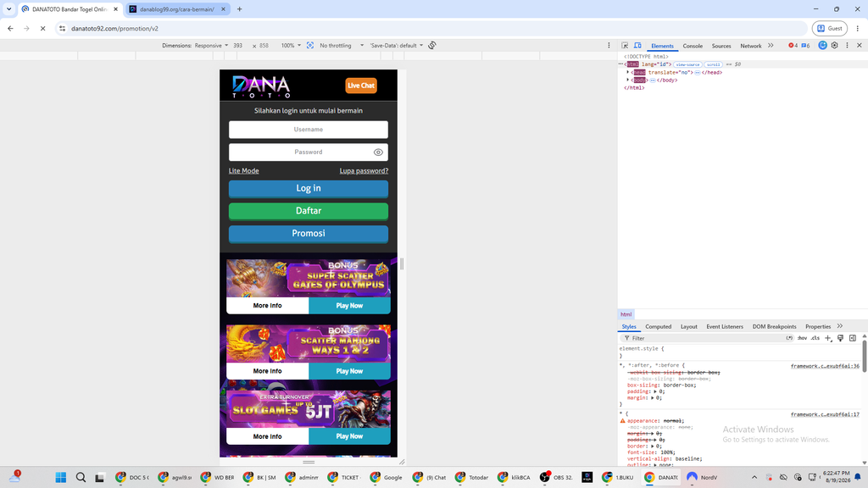Image resolution: width=868 pixels, height=488 pixels.
Task: Open the Computed styles tab
Action: [658, 326]
